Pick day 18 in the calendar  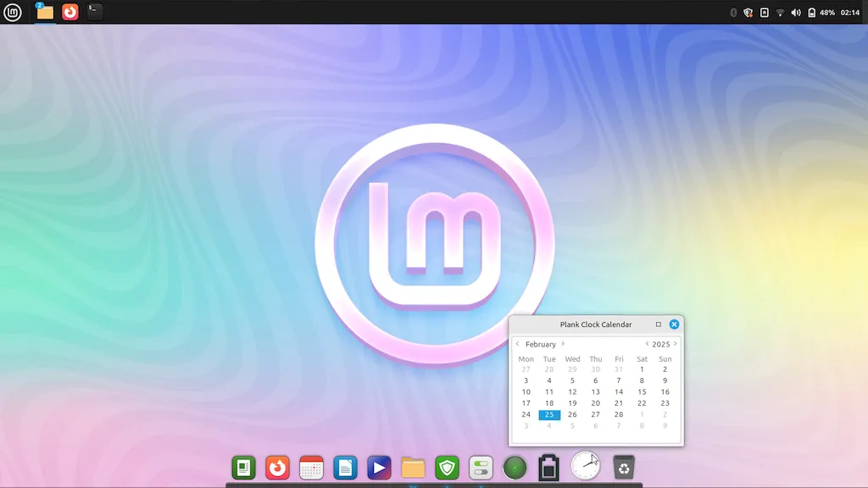[x=549, y=403]
